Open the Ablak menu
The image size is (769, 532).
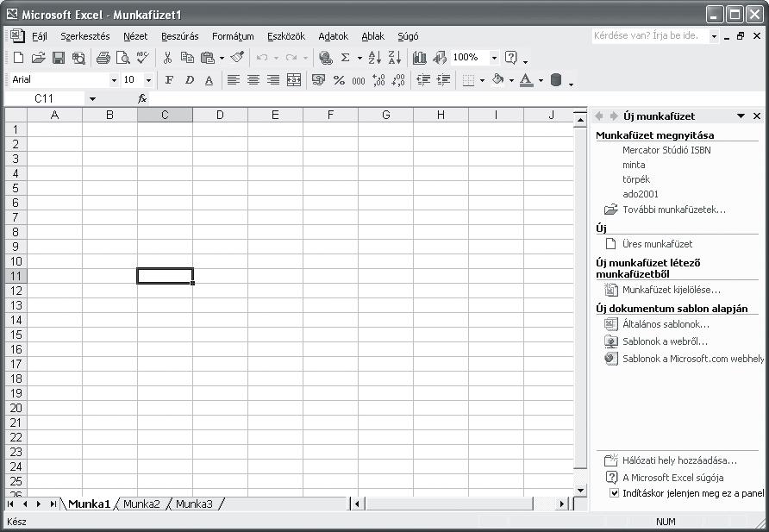[372, 36]
